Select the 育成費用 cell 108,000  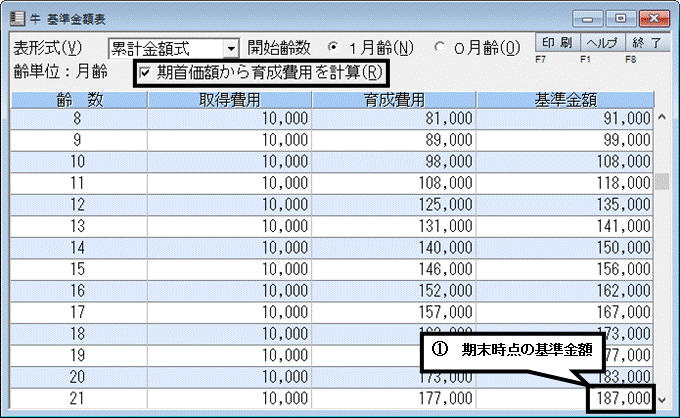point(394,183)
